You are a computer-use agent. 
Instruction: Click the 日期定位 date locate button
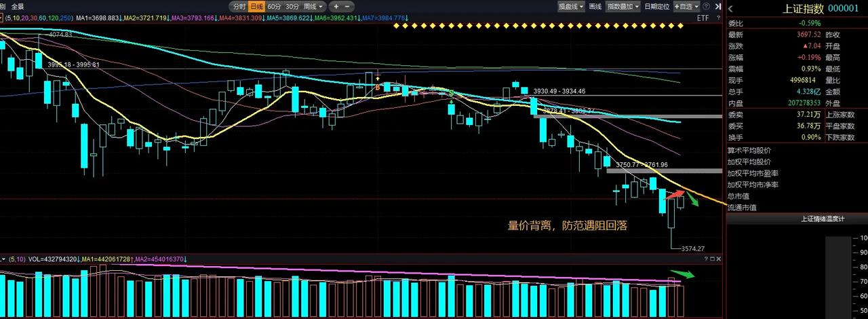(x=656, y=6)
